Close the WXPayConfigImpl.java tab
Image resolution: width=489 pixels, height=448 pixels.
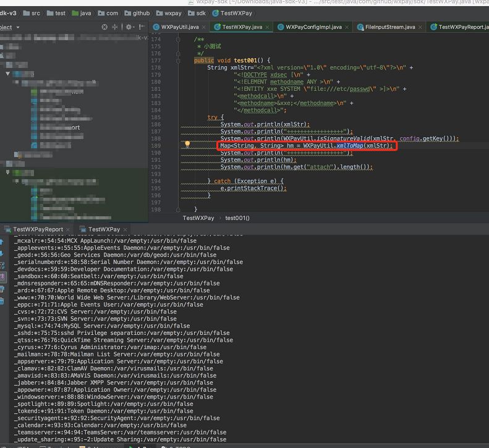[347, 27]
